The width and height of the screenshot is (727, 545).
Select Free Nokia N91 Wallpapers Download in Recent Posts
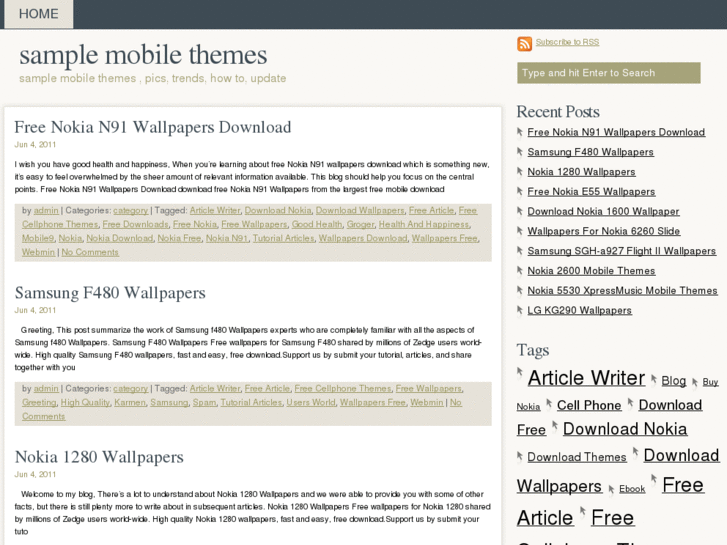point(616,132)
